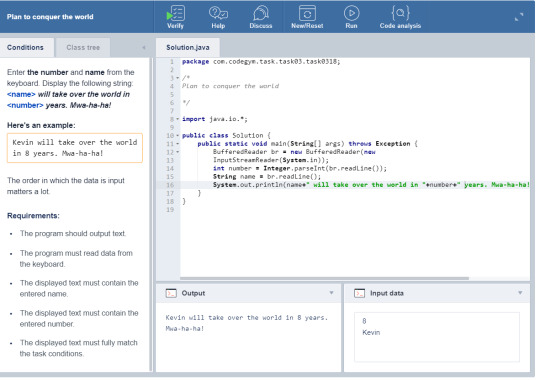Click the '<name>' placeholder in conditions text
Image resolution: width=540 pixels, height=380 pixels.
21,95
